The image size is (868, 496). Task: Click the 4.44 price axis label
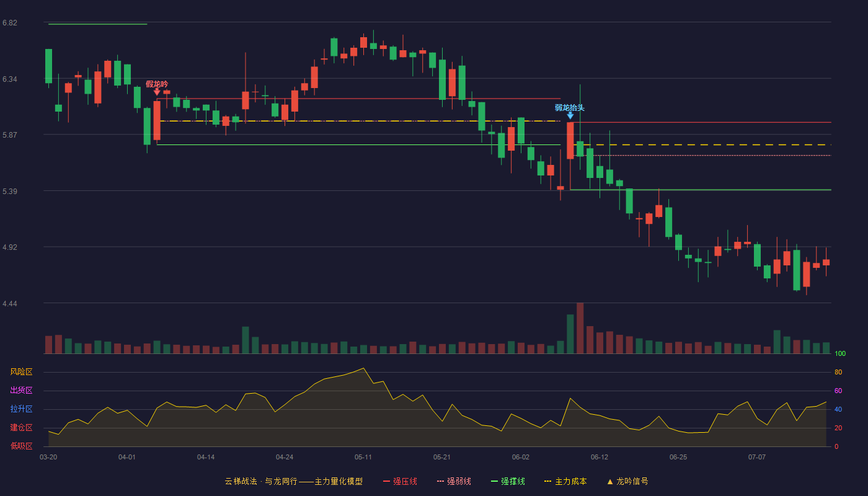click(10, 304)
